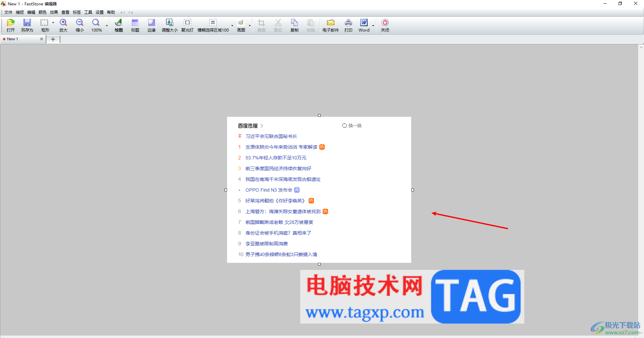Expand the blur region dropdown arrow
The width and height of the screenshot is (644, 338).
tap(232, 26)
